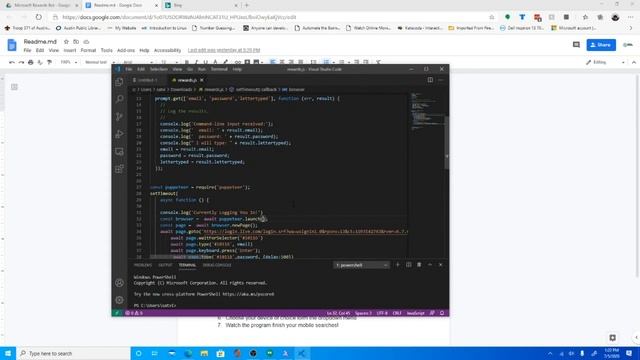
Task: Click Google Docs print icon
Action: pyautogui.click(x=31, y=62)
